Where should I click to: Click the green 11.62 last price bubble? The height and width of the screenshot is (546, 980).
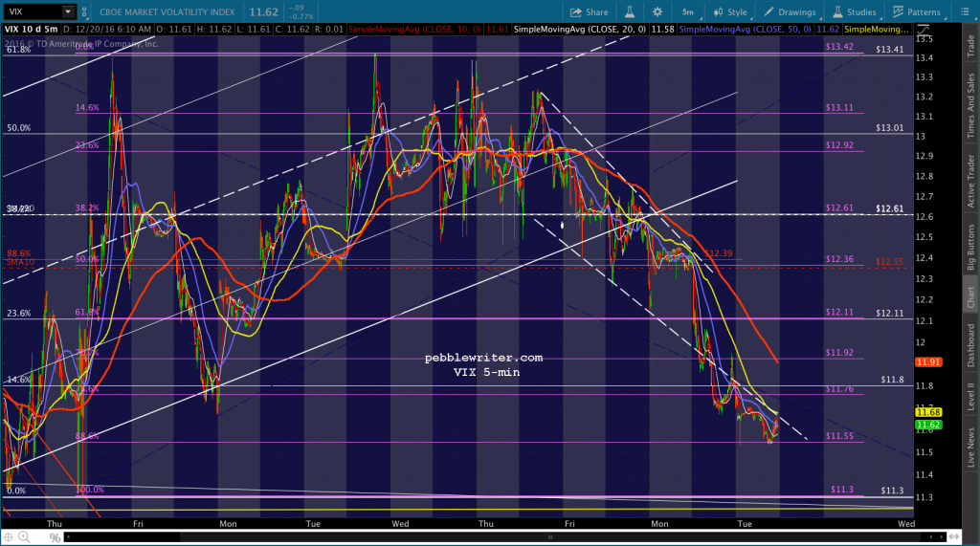tap(928, 425)
